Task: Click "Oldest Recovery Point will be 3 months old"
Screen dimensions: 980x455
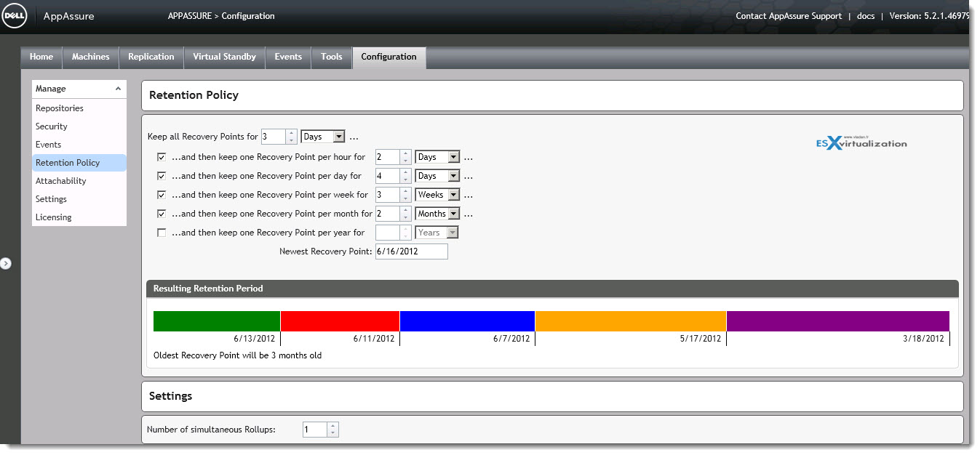Action: pos(238,355)
